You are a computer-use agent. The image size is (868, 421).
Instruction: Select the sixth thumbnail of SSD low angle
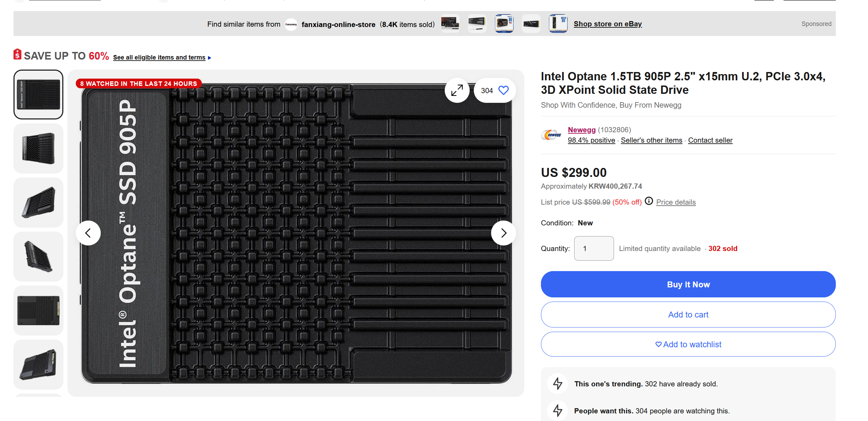click(38, 365)
